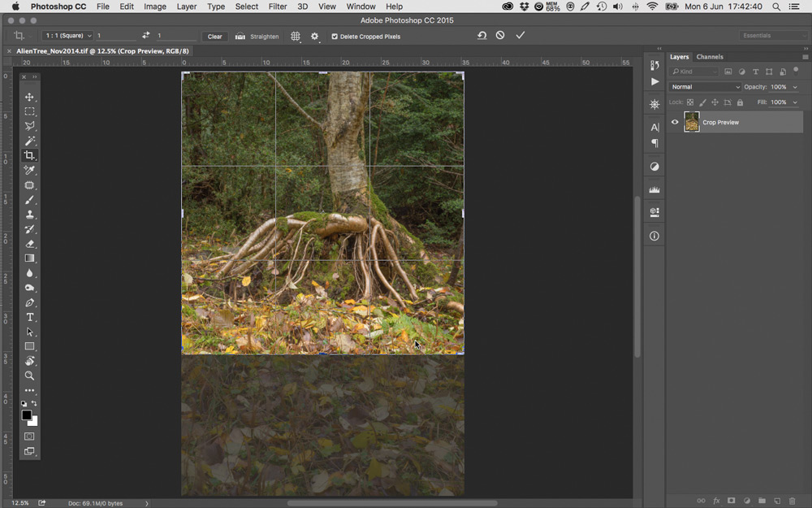Open the Normal blend mode dropdown
The height and width of the screenshot is (508, 812).
[x=705, y=87]
